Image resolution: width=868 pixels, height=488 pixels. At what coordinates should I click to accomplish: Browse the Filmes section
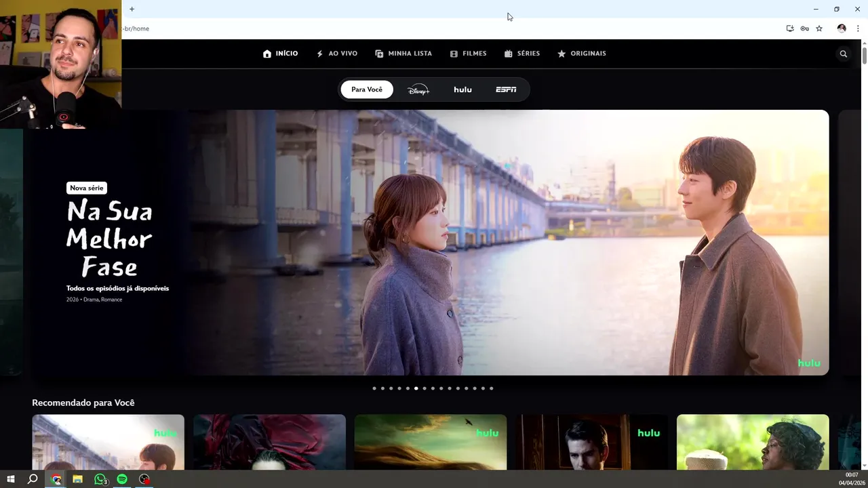coord(469,54)
